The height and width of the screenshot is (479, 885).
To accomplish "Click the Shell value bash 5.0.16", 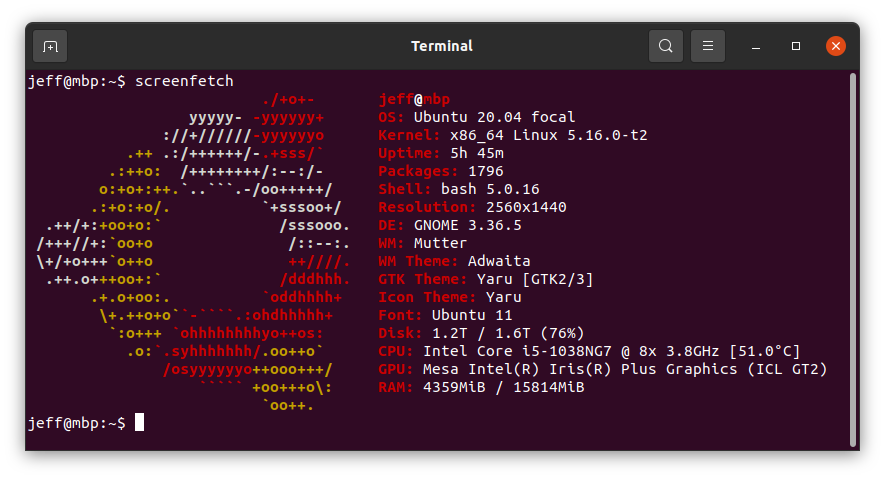I will click(x=490, y=190).
